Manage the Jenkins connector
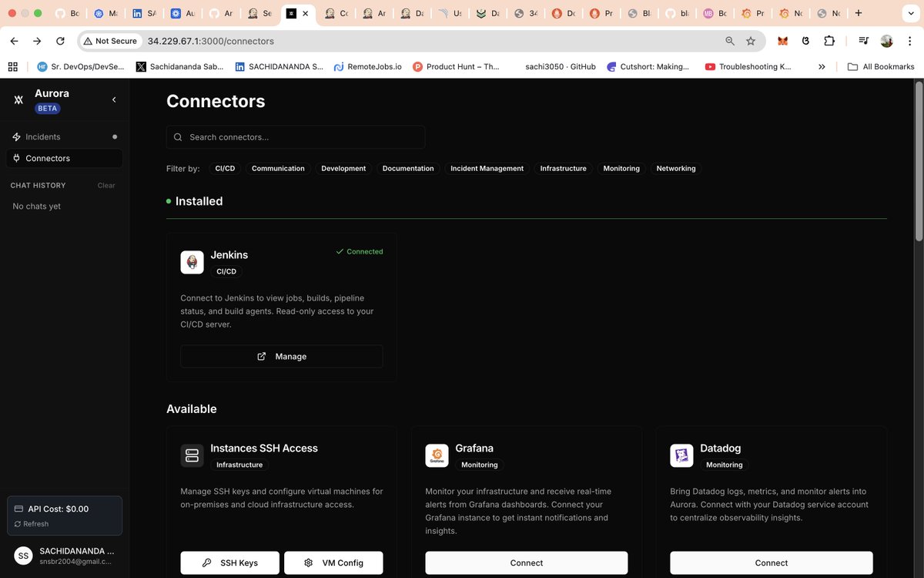The height and width of the screenshot is (578, 924). [x=281, y=356]
